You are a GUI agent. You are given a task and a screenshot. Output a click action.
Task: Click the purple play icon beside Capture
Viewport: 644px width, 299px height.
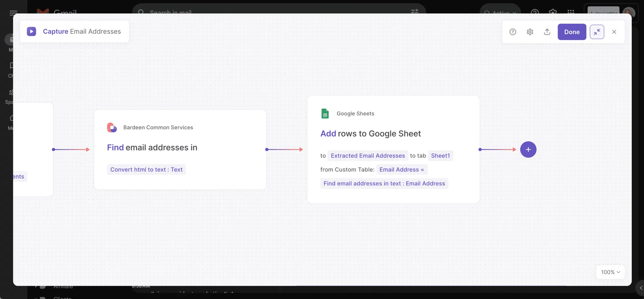click(x=31, y=31)
